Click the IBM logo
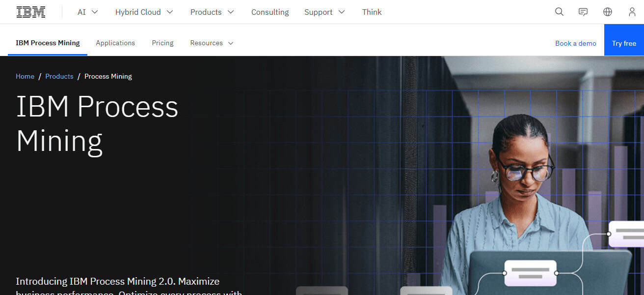This screenshot has height=295, width=644. point(31,12)
